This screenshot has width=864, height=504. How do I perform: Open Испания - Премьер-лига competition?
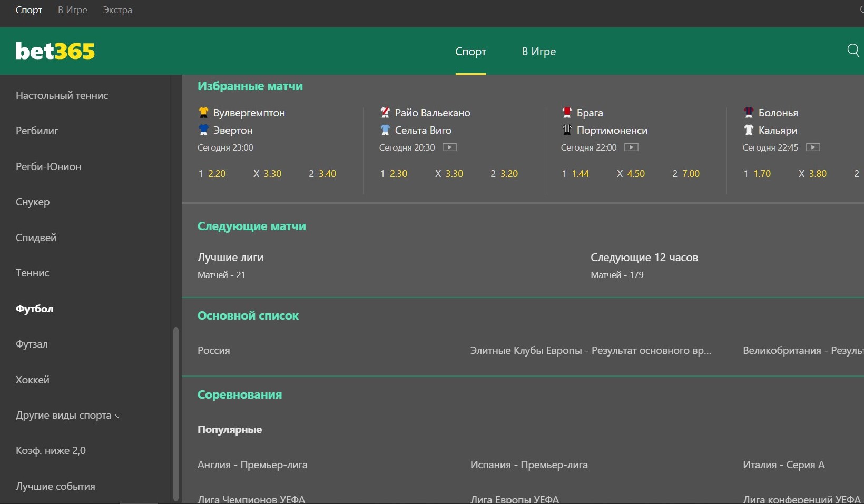point(529,465)
